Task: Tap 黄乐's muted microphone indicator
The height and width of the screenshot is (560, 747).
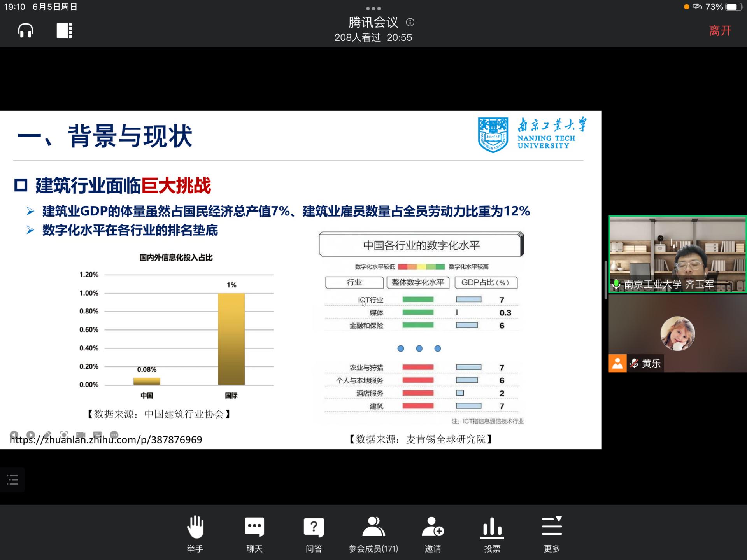Action: pyautogui.click(x=634, y=363)
